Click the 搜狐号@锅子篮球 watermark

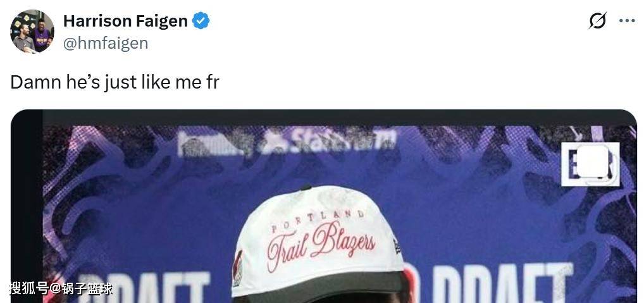click(x=61, y=288)
